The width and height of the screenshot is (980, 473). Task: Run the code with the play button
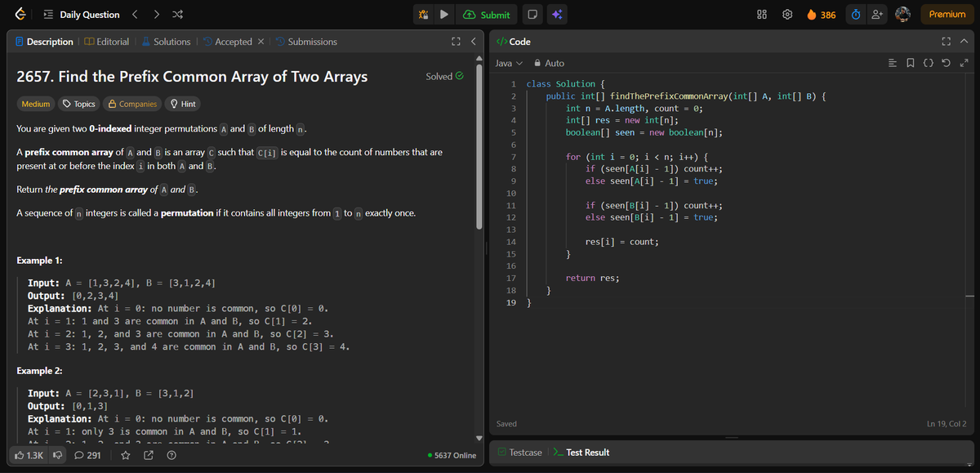pyautogui.click(x=444, y=15)
